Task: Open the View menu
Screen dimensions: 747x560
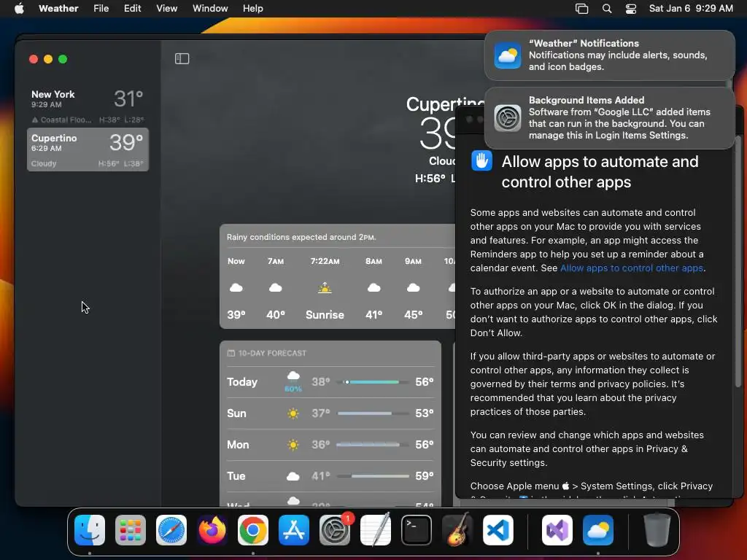Action: (167, 9)
